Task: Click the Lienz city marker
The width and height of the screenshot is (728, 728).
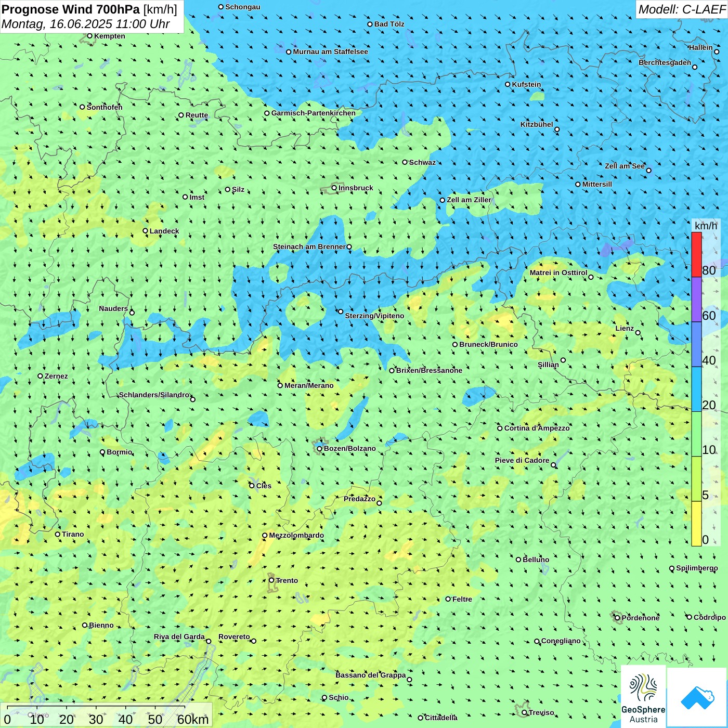Action: click(x=638, y=333)
